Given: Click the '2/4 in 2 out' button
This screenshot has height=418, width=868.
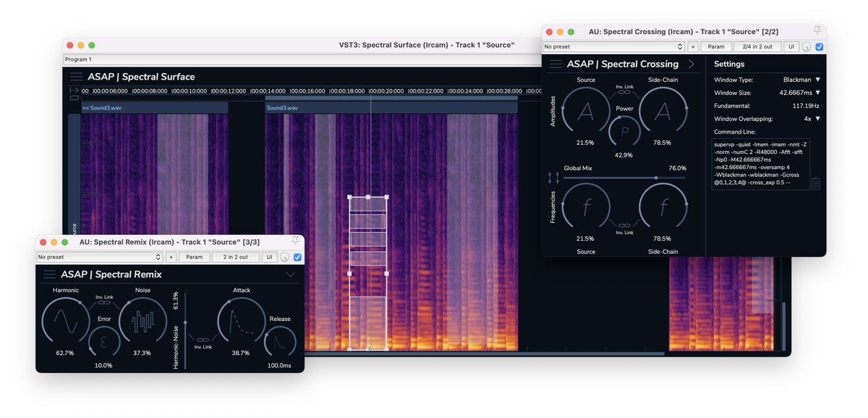Looking at the screenshot, I should 757,46.
